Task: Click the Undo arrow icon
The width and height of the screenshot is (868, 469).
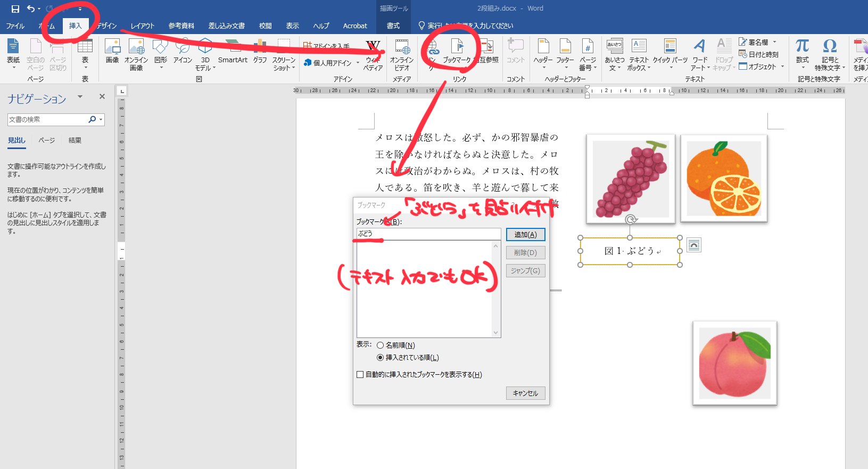Action: 31,9
